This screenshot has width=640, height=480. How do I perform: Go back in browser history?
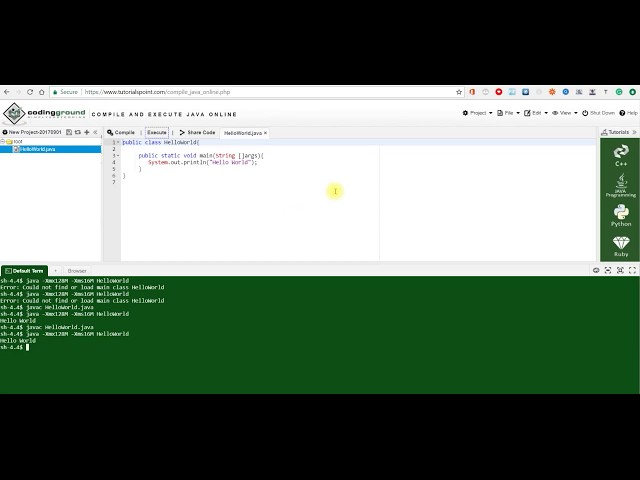(x=7, y=92)
